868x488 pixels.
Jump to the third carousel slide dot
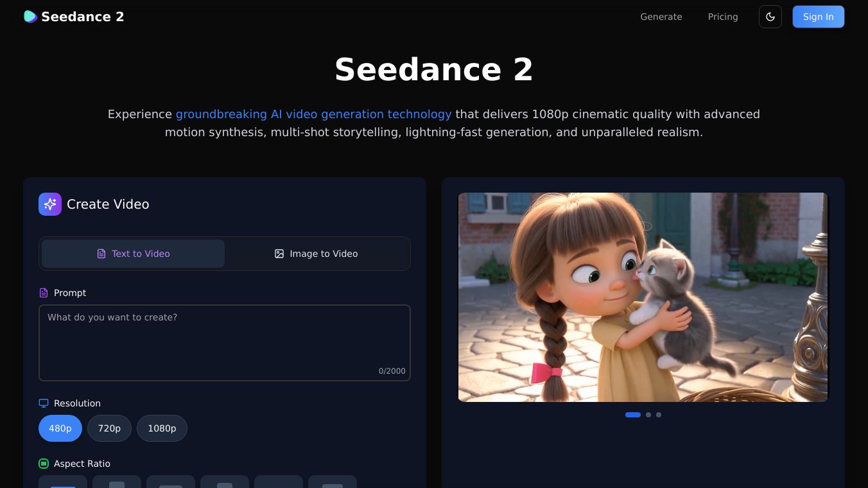659,415
